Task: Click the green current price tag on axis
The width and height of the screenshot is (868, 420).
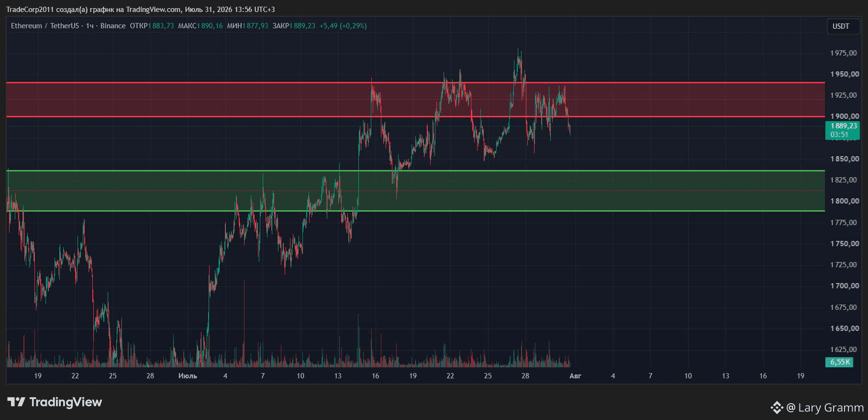Action: point(842,130)
